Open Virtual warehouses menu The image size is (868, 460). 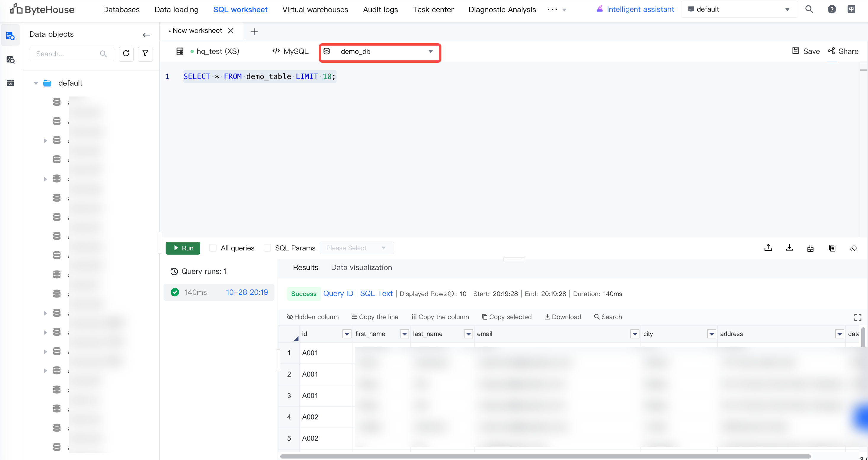pyautogui.click(x=315, y=9)
